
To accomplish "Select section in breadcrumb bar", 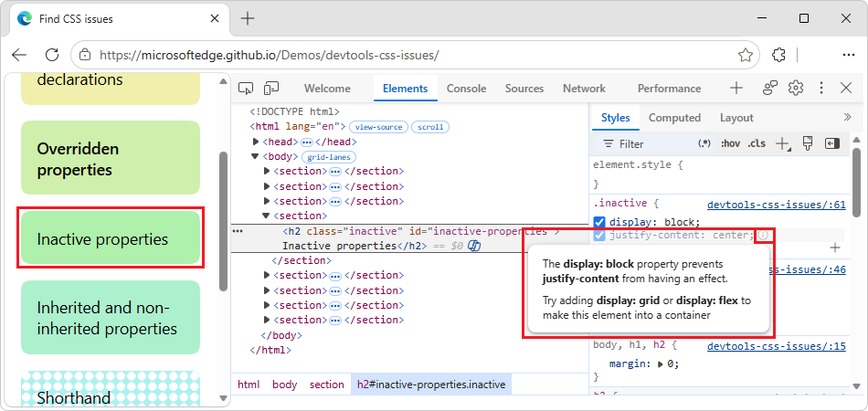I will [x=326, y=385].
